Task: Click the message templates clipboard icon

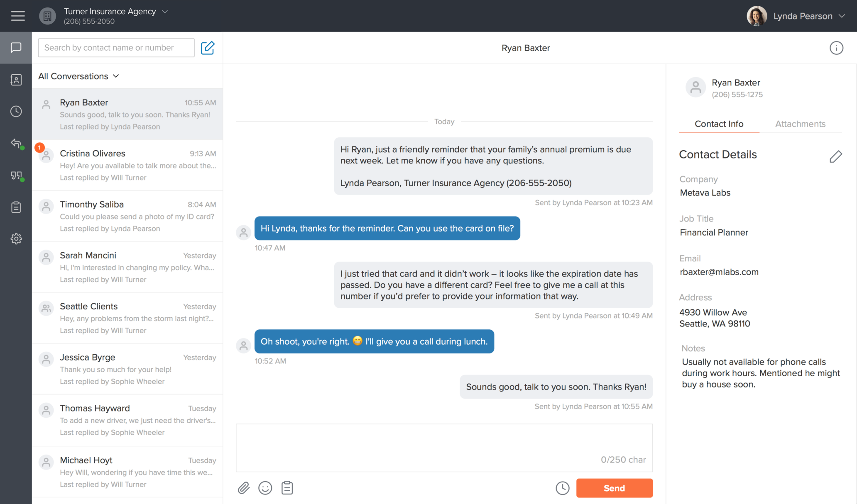Action: [287, 488]
